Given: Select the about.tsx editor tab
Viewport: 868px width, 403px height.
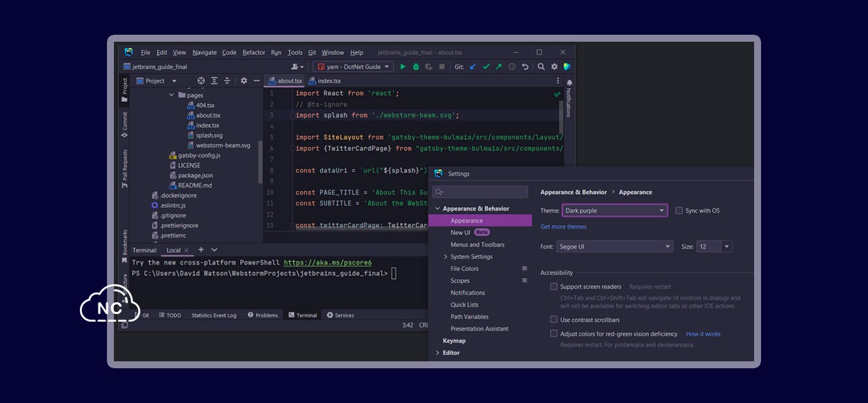Looking at the screenshot, I should [x=285, y=81].
